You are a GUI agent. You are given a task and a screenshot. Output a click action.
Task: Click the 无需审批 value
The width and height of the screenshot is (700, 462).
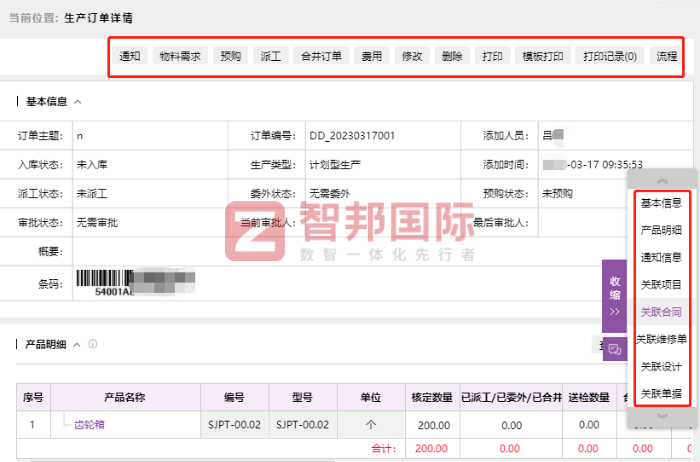tap(97, 223)
